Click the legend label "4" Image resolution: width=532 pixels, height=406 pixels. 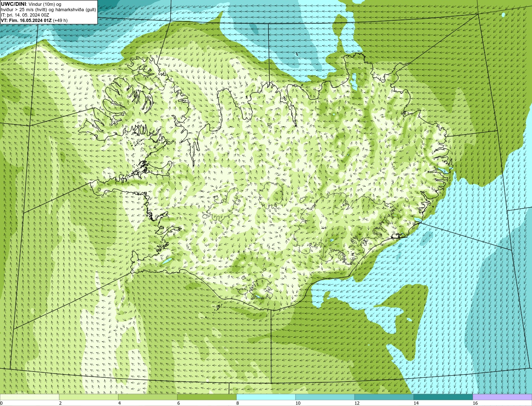point(119,403)
